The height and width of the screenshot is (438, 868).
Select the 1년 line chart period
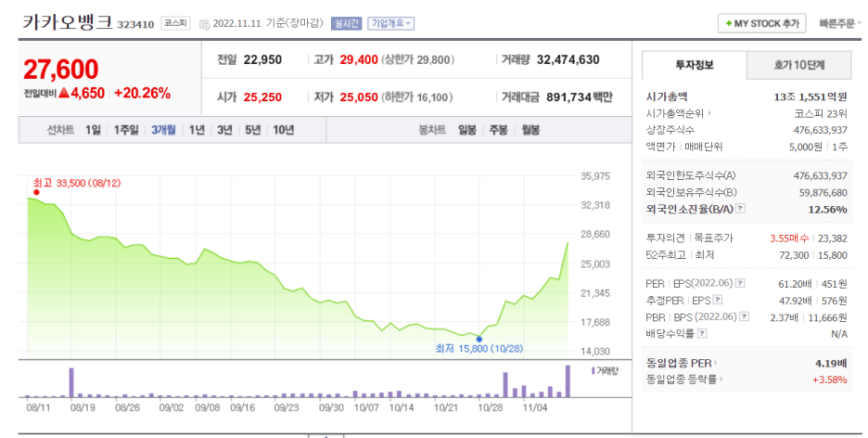(x=197, y=130)
